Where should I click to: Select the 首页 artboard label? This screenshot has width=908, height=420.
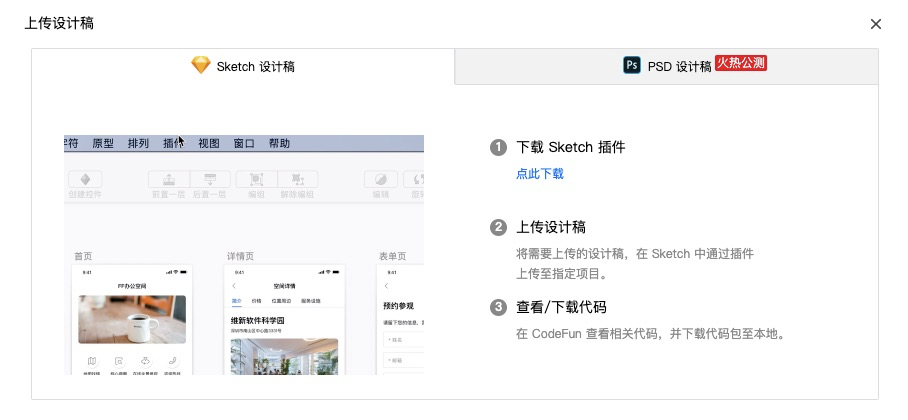(x=83, y=256)
